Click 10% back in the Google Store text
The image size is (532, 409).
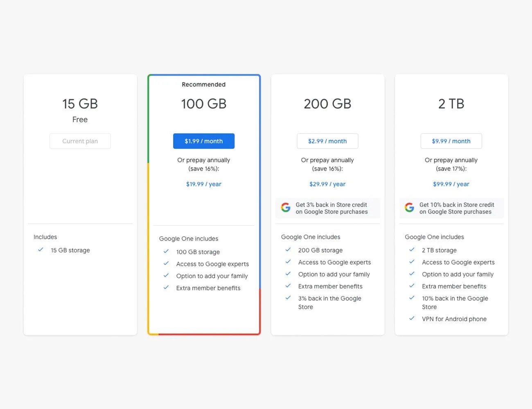point(455,303)
